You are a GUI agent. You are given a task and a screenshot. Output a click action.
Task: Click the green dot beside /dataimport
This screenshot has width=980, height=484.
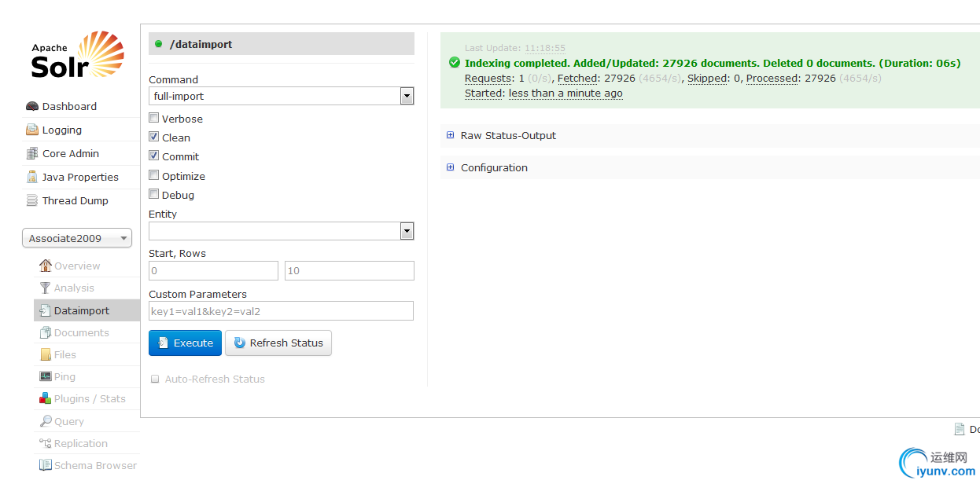(x=159, y=44)
